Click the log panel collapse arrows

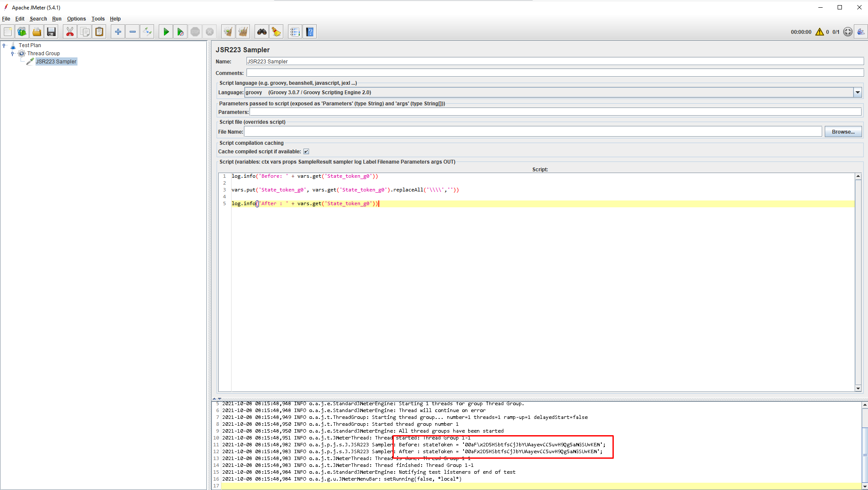click(217, 399)
